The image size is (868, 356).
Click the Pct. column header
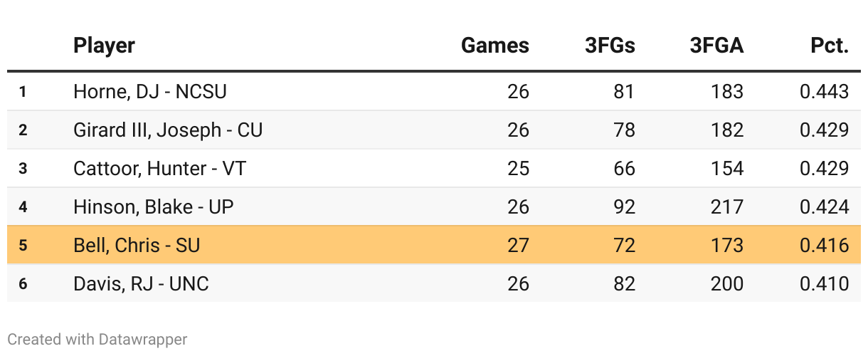point(830,46)
